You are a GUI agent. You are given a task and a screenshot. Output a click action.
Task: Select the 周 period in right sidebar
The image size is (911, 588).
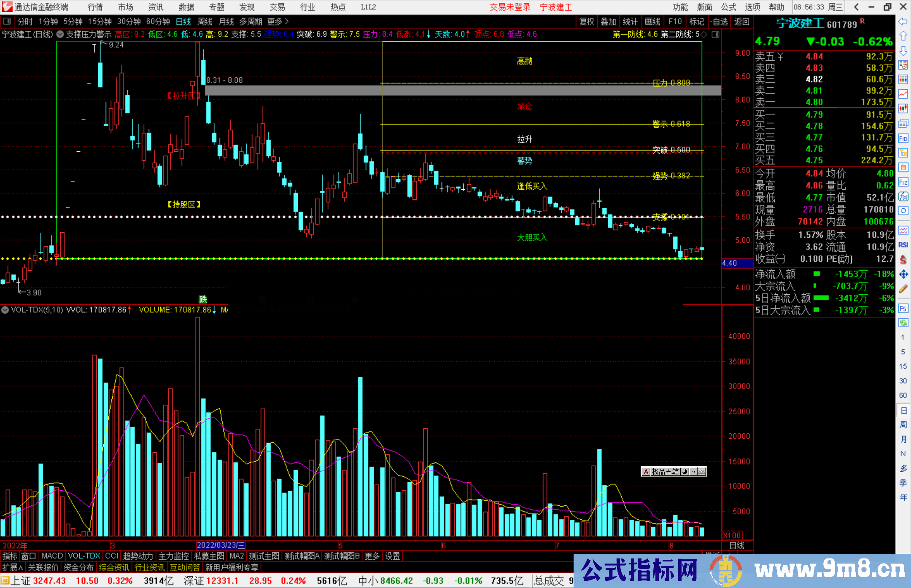coord(903,424)
